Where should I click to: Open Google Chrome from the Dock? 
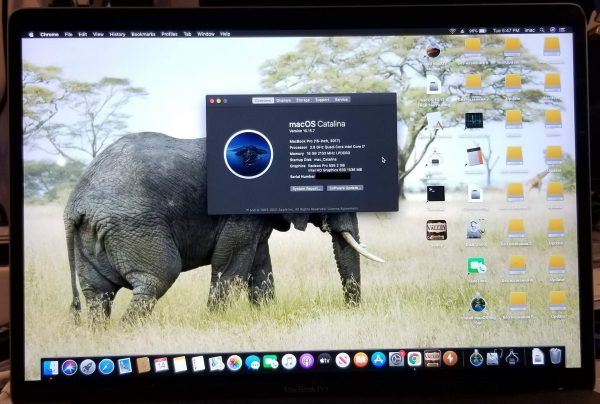[x=414, y=359]
